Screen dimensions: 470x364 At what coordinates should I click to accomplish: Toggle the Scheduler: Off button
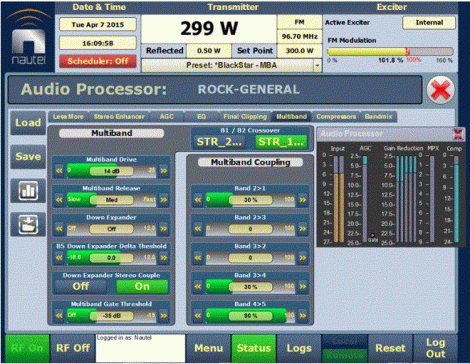click(98, 61)
